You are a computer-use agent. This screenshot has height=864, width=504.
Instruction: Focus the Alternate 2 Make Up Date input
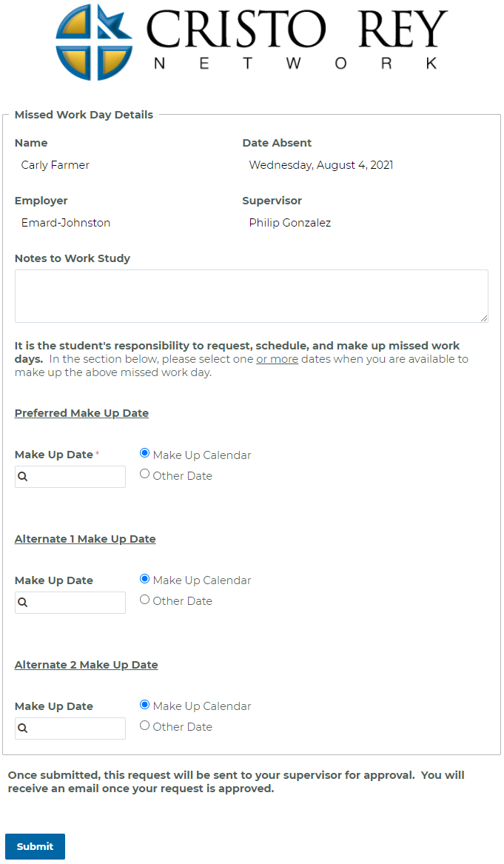pos(70,729)
